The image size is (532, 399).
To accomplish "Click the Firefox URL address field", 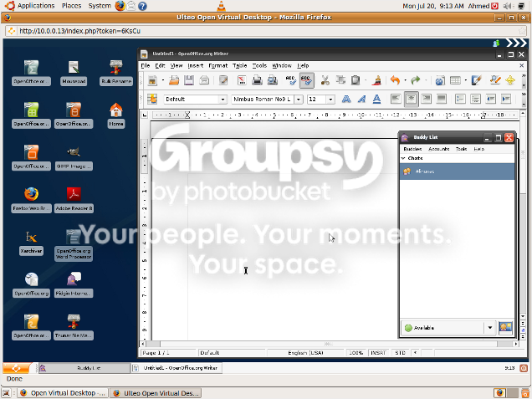I will (x=268, y=31).
